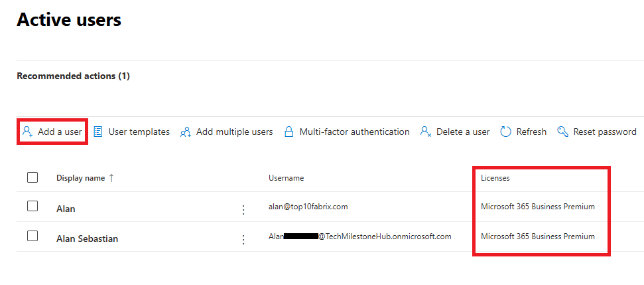This screenshot has height=285, width=644.
Task: Expand the Recommended actions (1) section
Action: [x=73, y=76]
